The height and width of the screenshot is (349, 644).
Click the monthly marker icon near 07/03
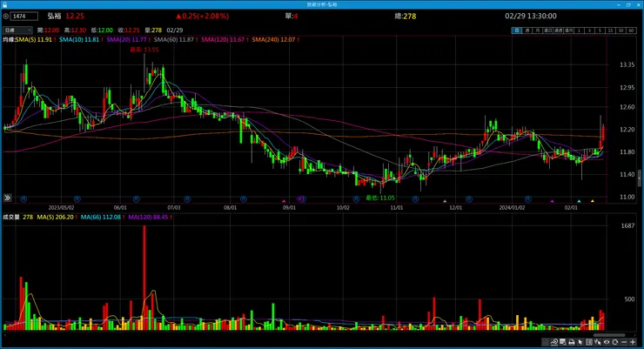point(187,199)
